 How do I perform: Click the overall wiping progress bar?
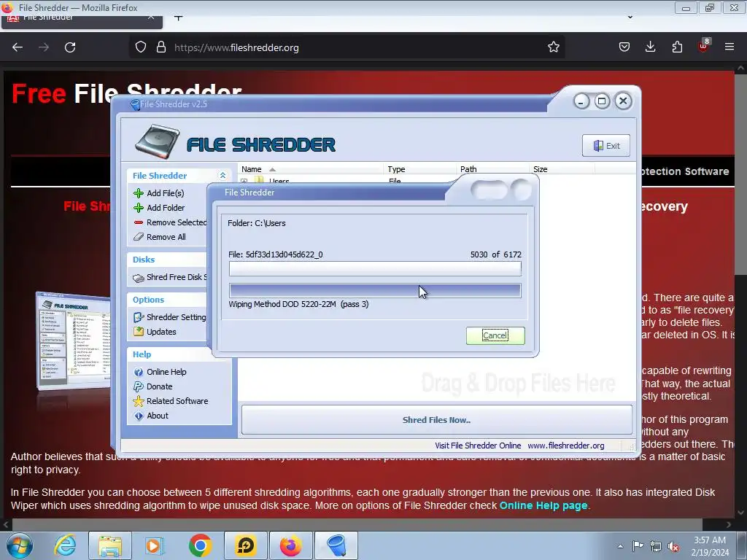tap(375, 290)
